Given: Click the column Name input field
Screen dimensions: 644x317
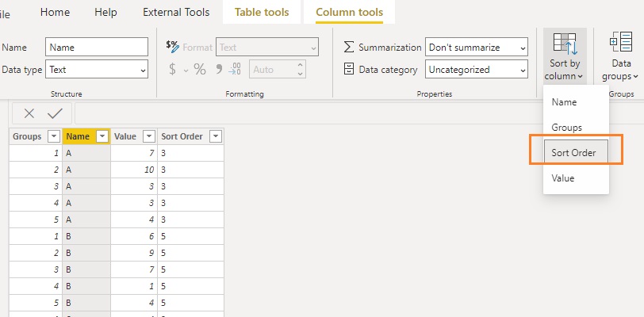Looking at the screenshot, I should pos(97,48).
